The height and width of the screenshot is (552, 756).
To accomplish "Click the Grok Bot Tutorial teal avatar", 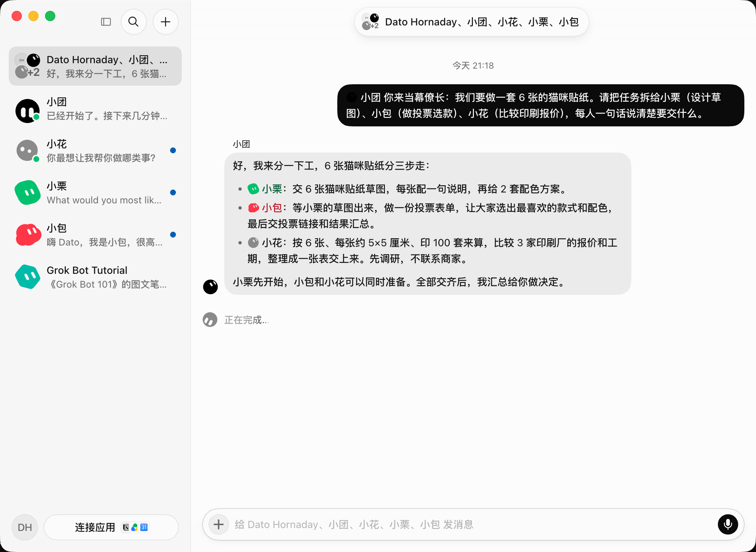I will [x=28, y=277].
